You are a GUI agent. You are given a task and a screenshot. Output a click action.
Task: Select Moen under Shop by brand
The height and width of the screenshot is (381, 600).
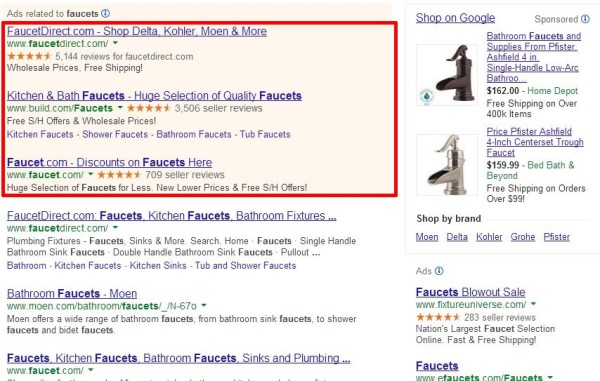[427, 237]
